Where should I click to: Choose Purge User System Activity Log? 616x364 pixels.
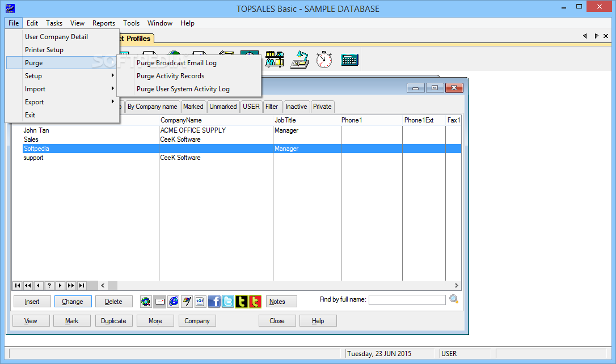click(189, 89)
